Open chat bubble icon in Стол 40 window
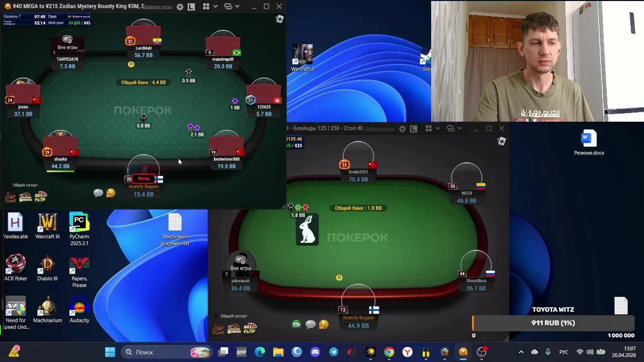Viewport: 644px width, 362px height. coord(310,325)
